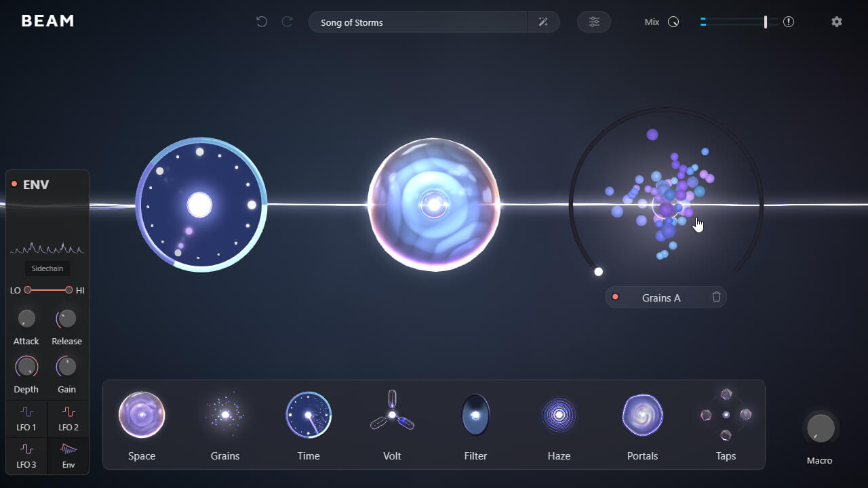Adjust the LO-HI range slider
868x488 pixels.
click(47, 290)
